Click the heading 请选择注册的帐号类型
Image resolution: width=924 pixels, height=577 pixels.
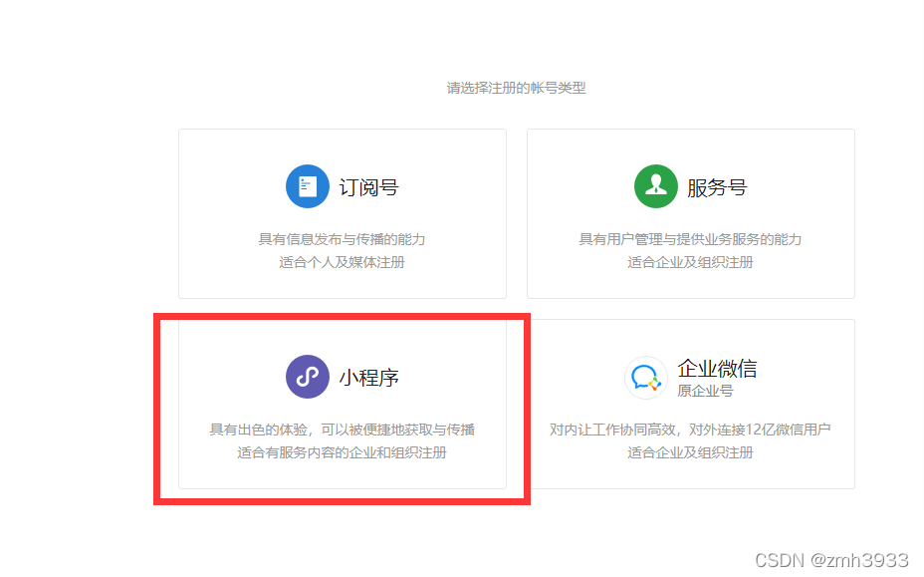click(516, 89)
